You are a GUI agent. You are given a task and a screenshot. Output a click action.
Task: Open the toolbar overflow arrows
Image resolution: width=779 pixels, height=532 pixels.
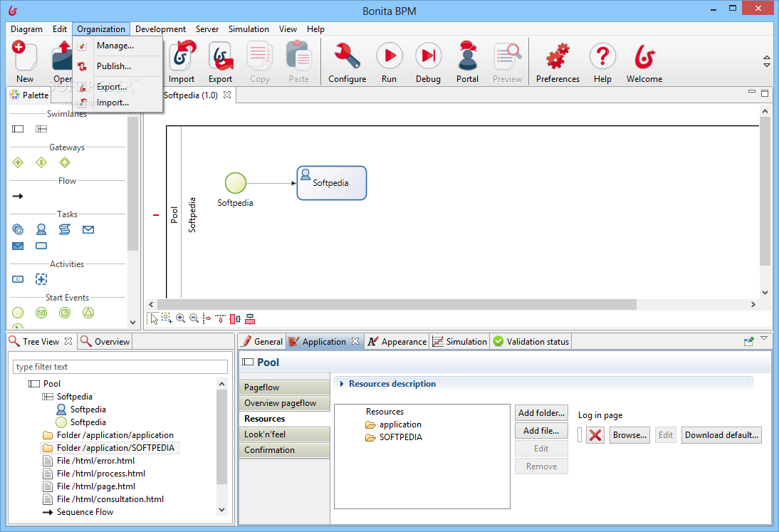coord(767,61)
